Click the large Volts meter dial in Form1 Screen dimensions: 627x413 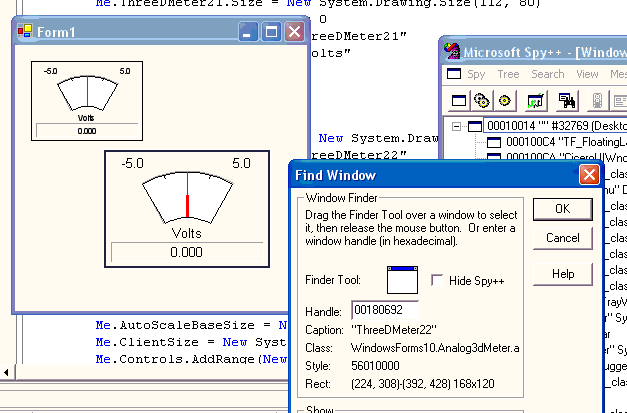188,197
